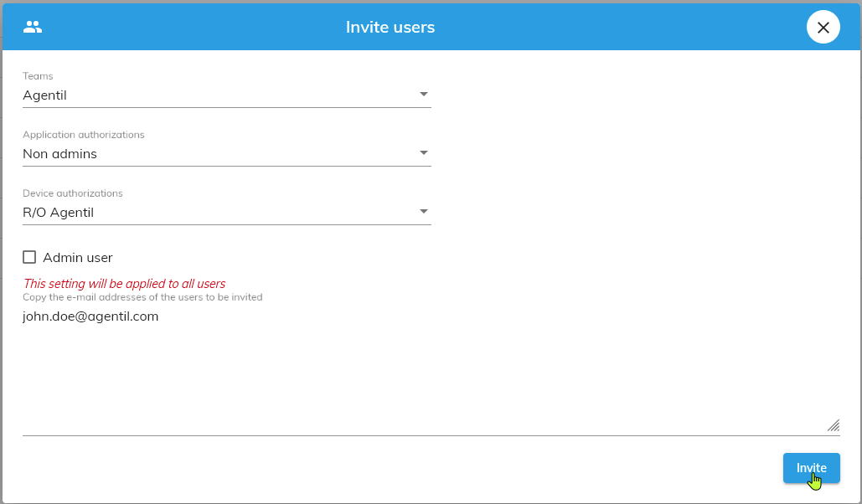Select the "Non admins" authorization value

pos(60,154)
